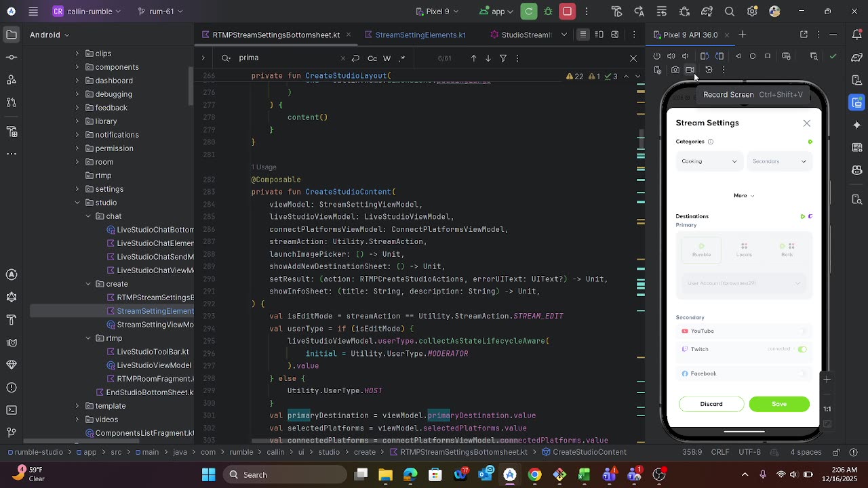Open the Pixel 9 device selector
The width and height of the screenshot is (868, 488).
(x=437, y=12)
